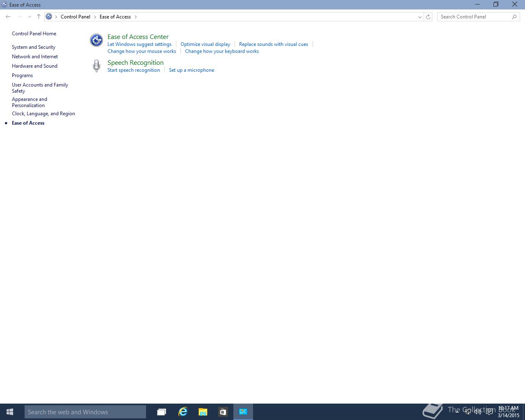Show hidden tray icons arrow
The image size is (525, 420).
click(457, 411)
